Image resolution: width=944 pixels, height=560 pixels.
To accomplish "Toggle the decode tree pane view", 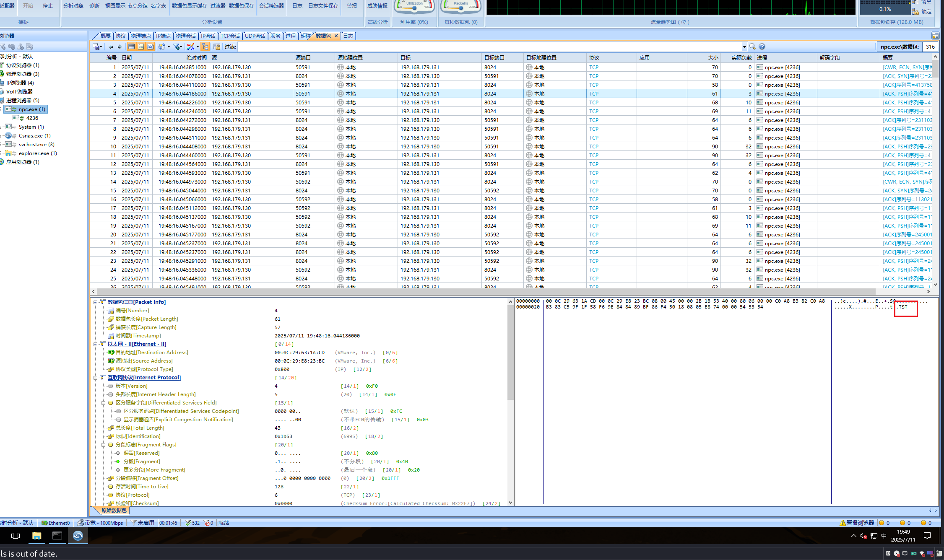I will point(141,47).
